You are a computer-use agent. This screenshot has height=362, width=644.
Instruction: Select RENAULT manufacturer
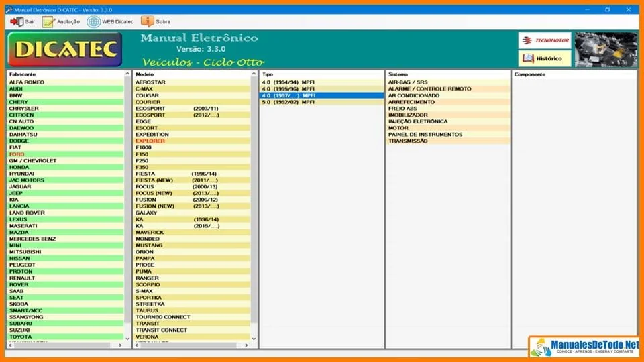66,278
